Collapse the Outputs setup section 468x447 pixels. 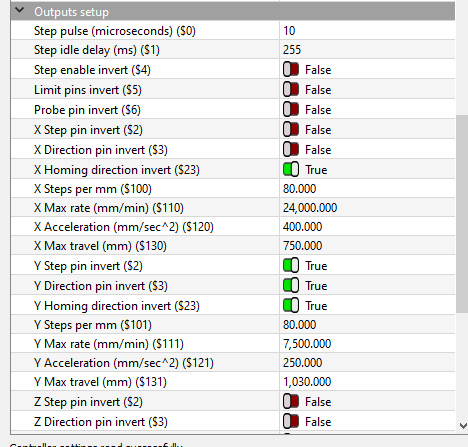click(x=20, y=11)
